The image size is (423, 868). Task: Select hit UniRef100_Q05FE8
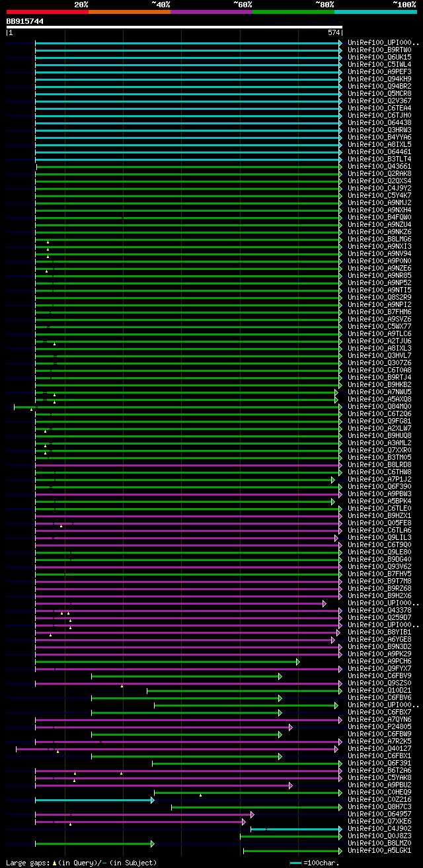tap(379, 523)
